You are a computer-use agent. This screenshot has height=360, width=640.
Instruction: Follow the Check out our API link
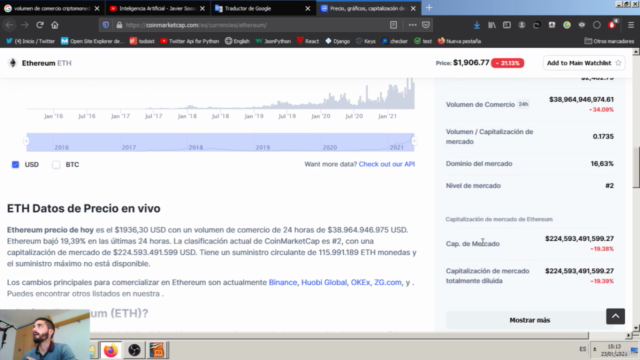387,164
